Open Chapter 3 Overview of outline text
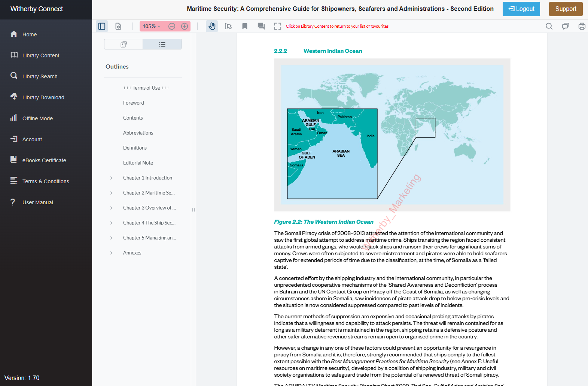 pyautogui.click(x=149, y=208)
